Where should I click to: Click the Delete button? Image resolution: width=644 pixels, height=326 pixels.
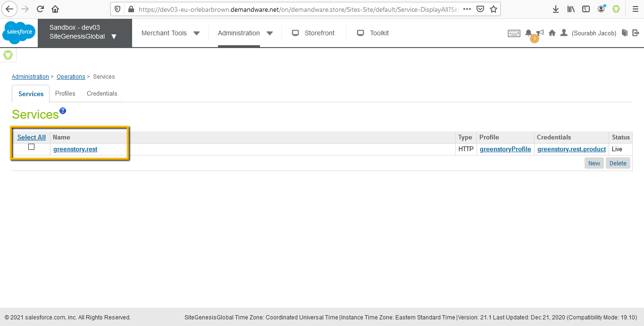pos(618,163)
